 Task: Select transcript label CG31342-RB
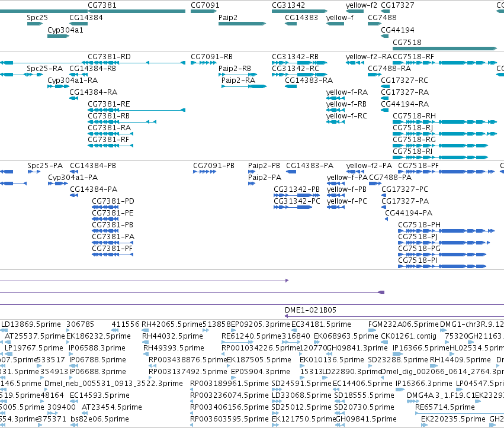coord(295,57)
